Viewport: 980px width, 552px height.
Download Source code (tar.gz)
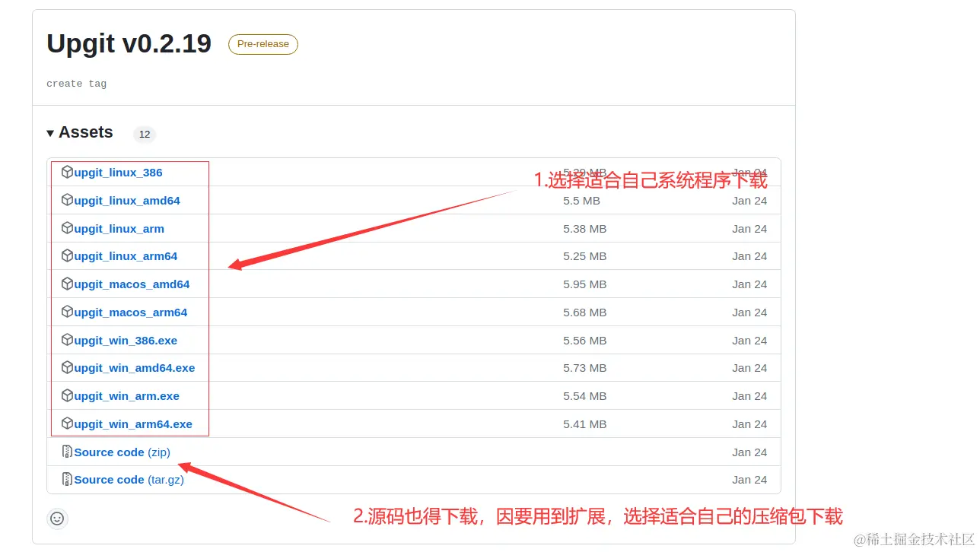click(x=129, y=480)
